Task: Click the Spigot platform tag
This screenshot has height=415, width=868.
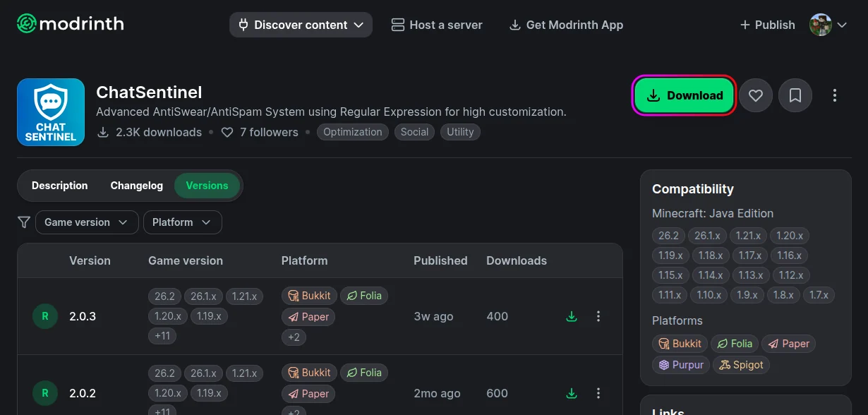Action: coord(742,365)
